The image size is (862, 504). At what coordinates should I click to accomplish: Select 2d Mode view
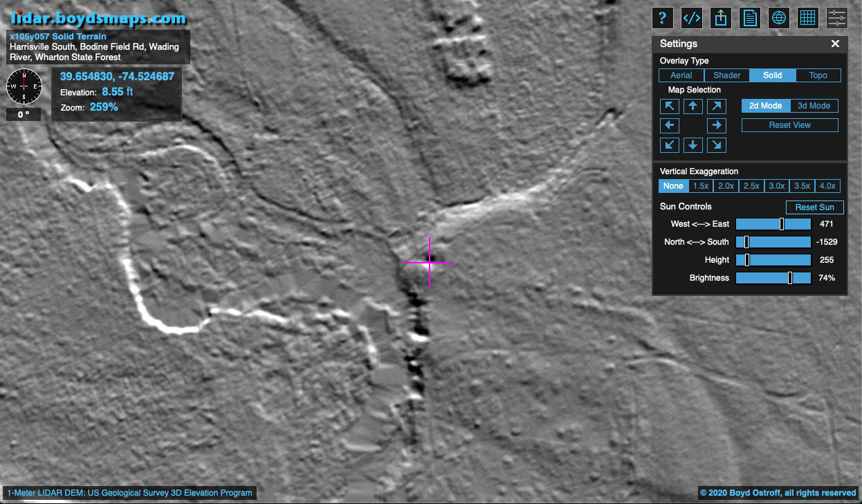tap(765, 106)
